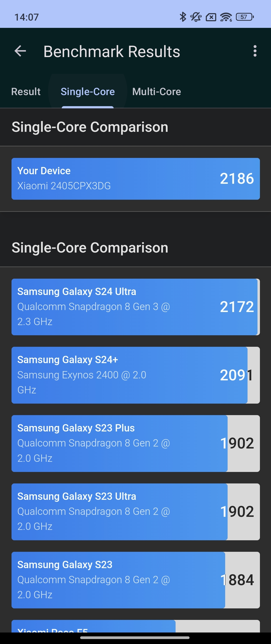Open the Samsung Galaxy S23 Plus entry

[136, 443]
